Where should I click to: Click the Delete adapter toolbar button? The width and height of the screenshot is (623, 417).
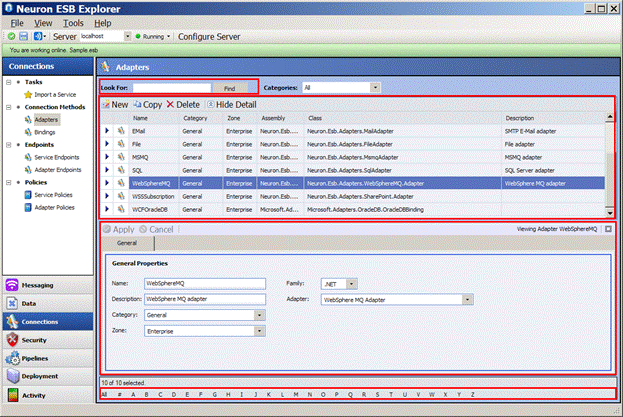tap(183, 105)
